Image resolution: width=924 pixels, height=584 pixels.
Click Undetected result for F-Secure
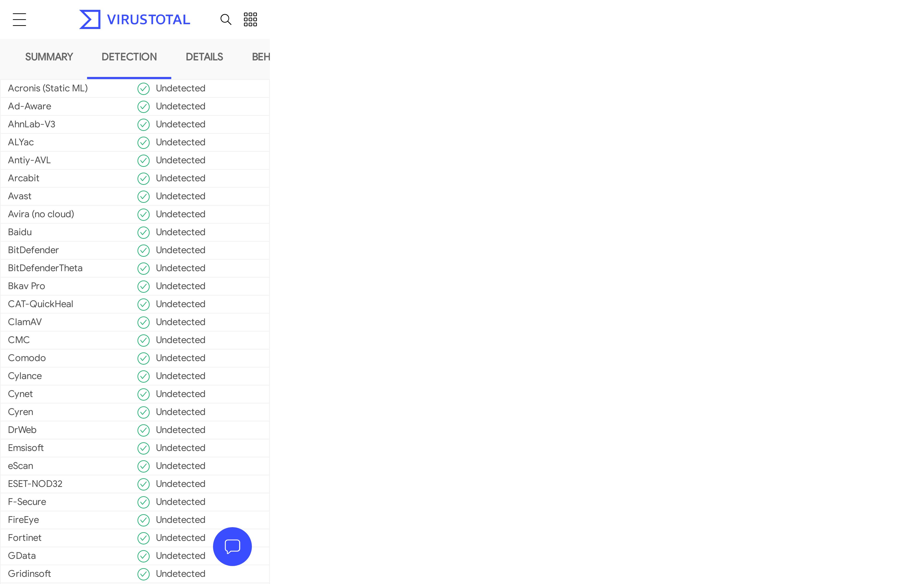(x=180, y=502)
